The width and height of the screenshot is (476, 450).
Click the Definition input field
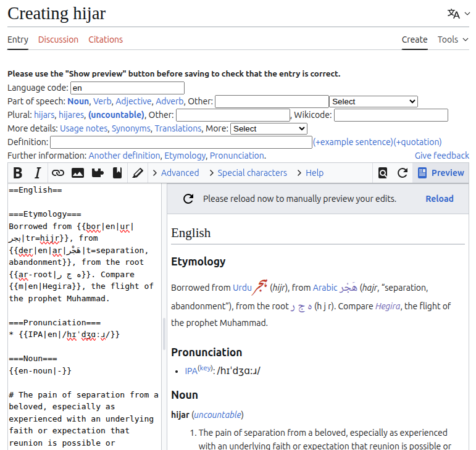click(x=182, y=143)
